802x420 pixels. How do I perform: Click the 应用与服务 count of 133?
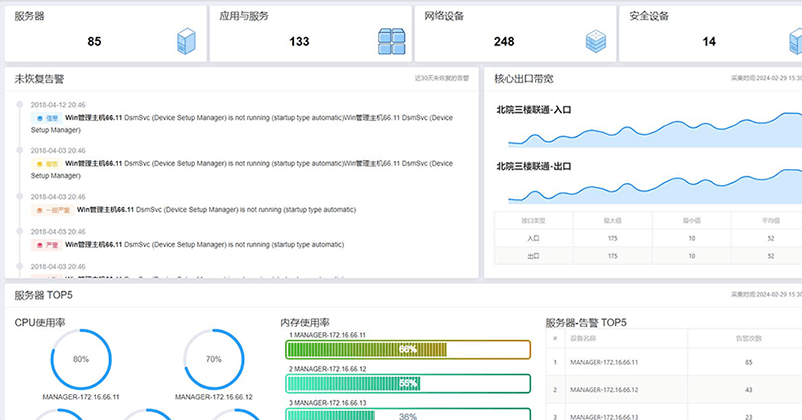299,42
